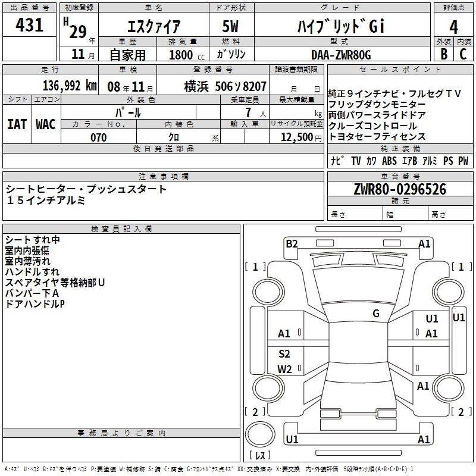
Task: Select interior color クロ
Action: tap(174, 137)
